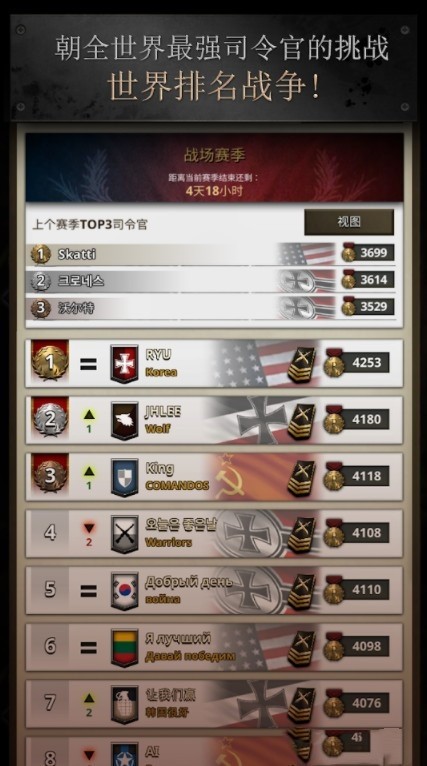The image size is (427, 766).
Task: Click the green up arrow beside JHLEE
Action: (88, 415)
